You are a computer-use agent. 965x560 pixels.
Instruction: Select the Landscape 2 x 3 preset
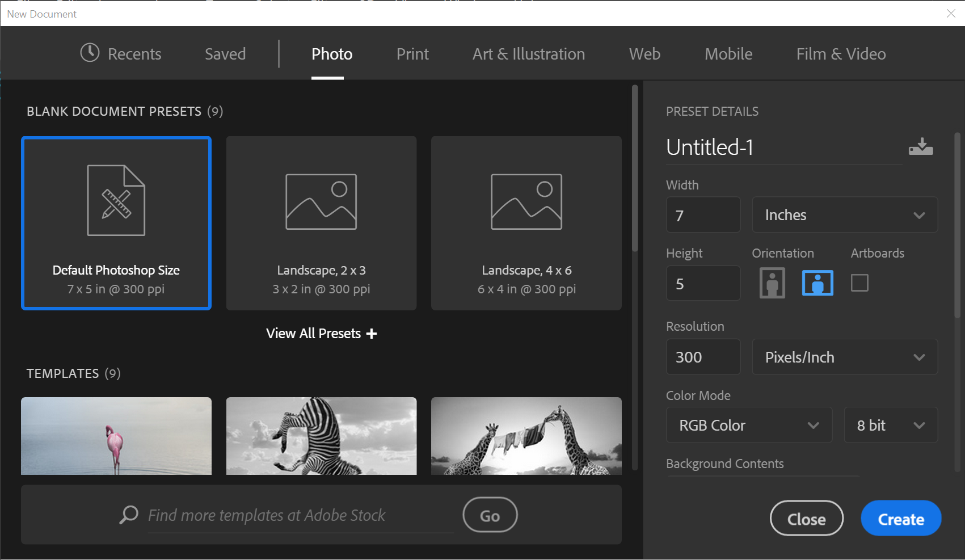[x=321, y=223]
